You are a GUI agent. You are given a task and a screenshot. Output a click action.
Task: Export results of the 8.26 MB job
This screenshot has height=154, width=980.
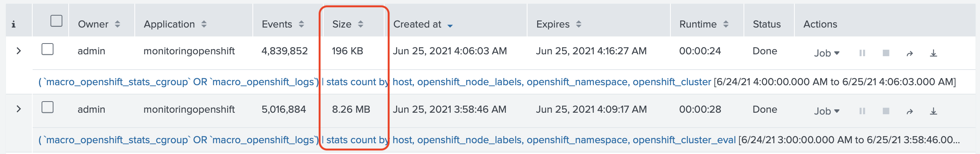point(934,111)
